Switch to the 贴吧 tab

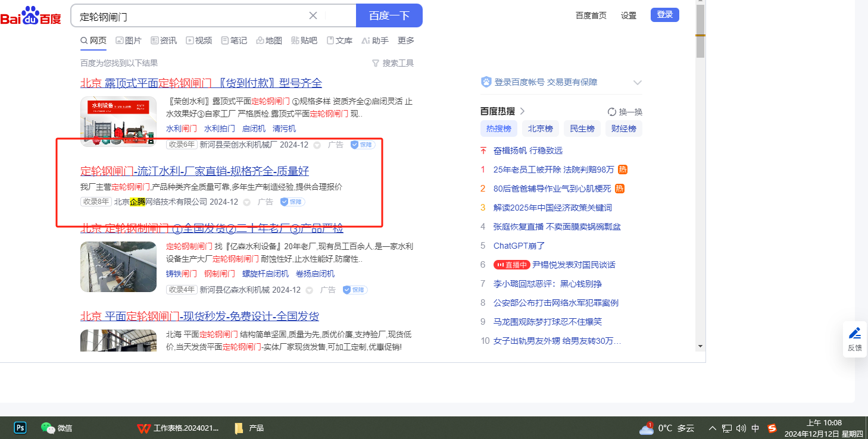click(304, 40)
